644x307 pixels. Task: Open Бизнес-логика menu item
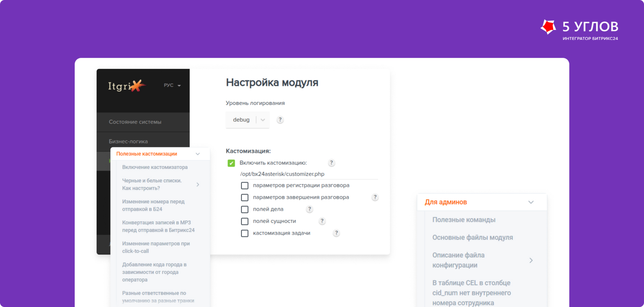[143, 141]
